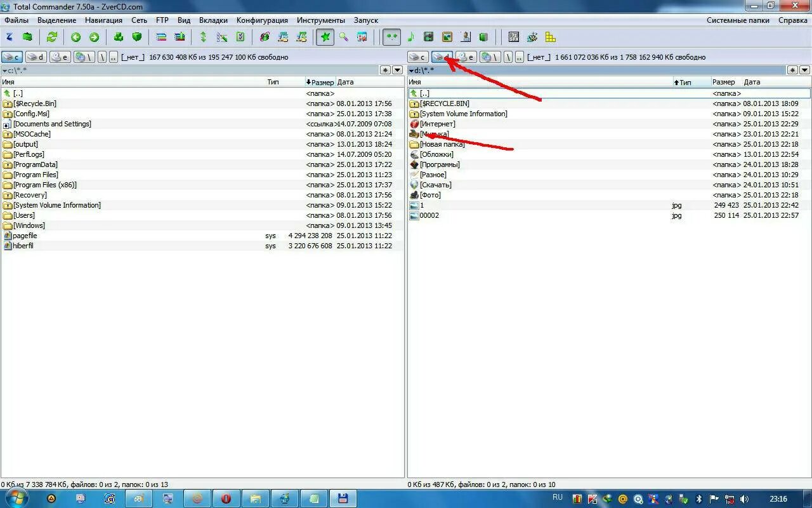Go to root with left panel backslash button
The image size is (812, 508).
point(101,57)
